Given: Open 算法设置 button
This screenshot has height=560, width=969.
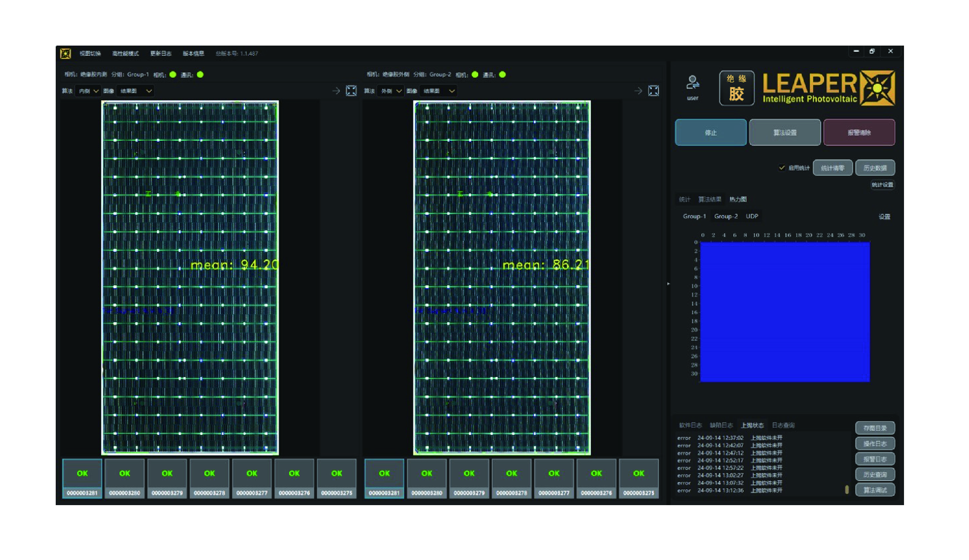Looking at the screenshot, I should point(784,132).
